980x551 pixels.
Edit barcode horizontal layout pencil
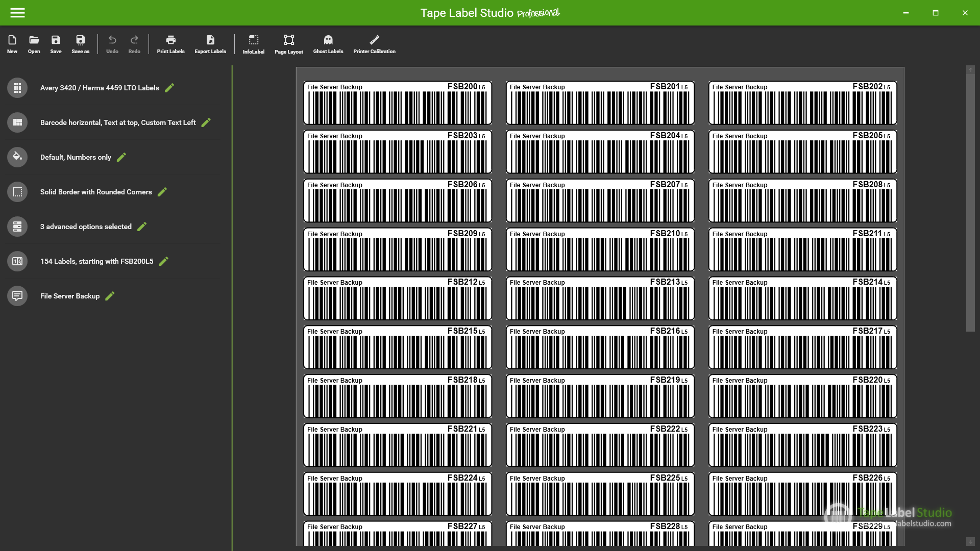coord(206,122)
